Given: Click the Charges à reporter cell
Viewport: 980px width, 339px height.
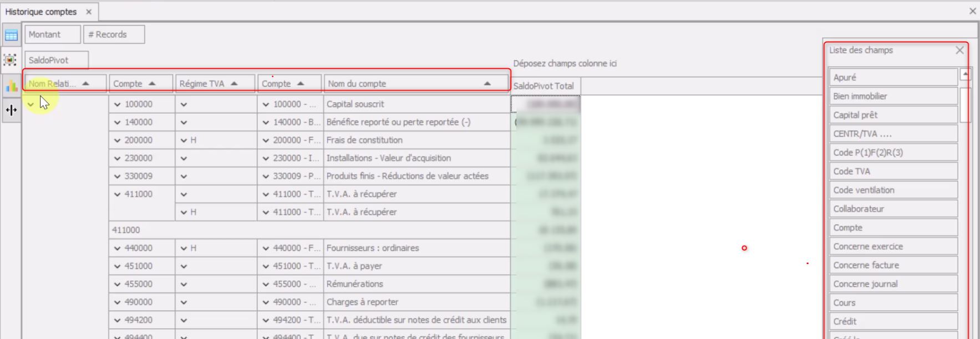Looking at the screenshot, I should pos(417,302).
